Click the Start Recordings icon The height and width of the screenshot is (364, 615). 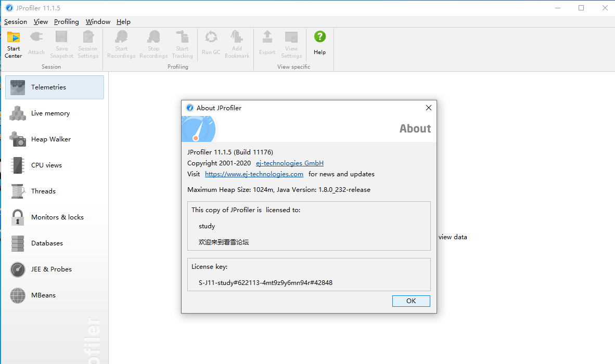(x=121, y=45)
